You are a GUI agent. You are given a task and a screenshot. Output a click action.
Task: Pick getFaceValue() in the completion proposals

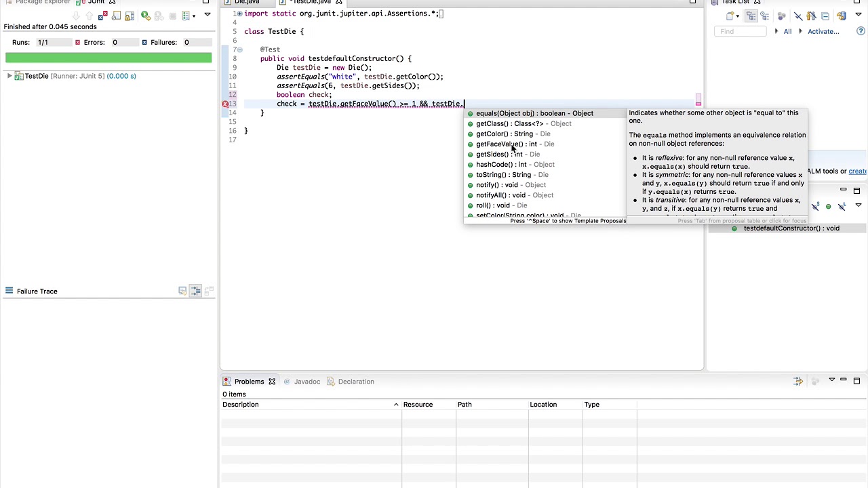coord(545,144)
